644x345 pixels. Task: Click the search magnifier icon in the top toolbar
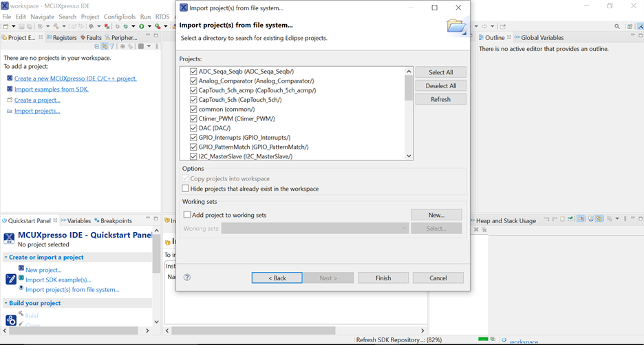point(617,26)
